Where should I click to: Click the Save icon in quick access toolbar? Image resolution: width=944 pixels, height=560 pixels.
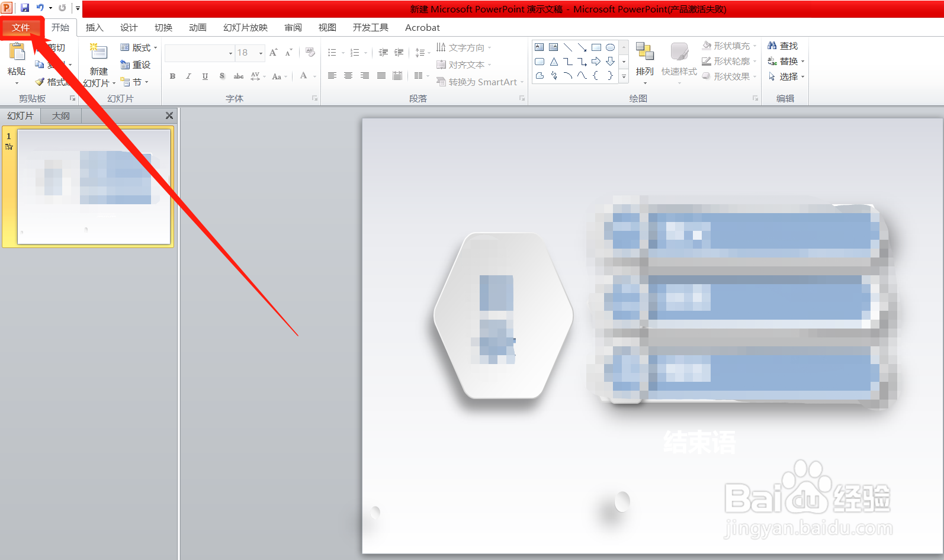pyautogui.click(x=25, y=8)
